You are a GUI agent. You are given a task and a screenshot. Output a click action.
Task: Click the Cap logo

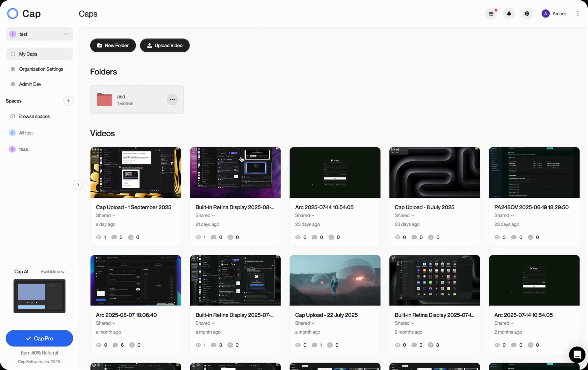click(x=24, y=13)
